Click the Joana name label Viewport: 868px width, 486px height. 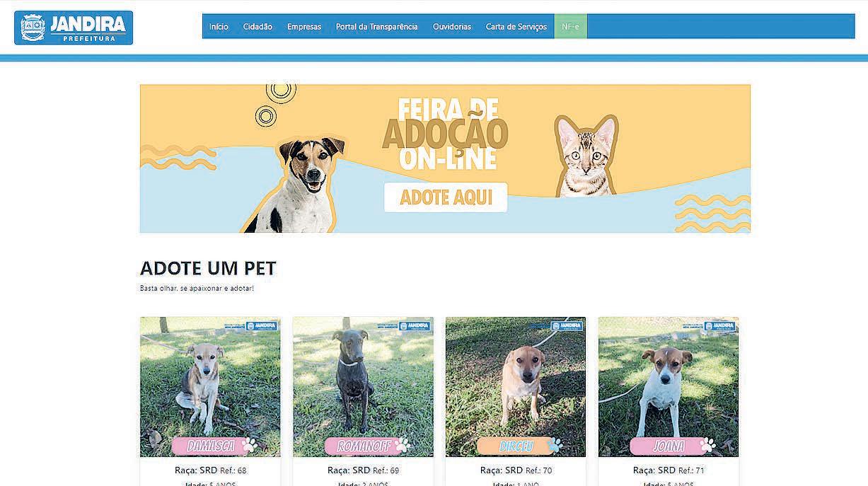pos(669,446)
